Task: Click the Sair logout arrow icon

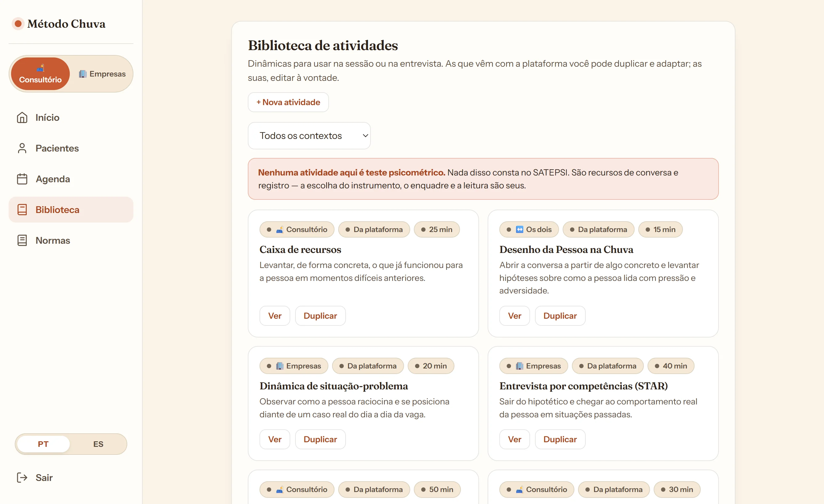Action: tap(22, 478)
